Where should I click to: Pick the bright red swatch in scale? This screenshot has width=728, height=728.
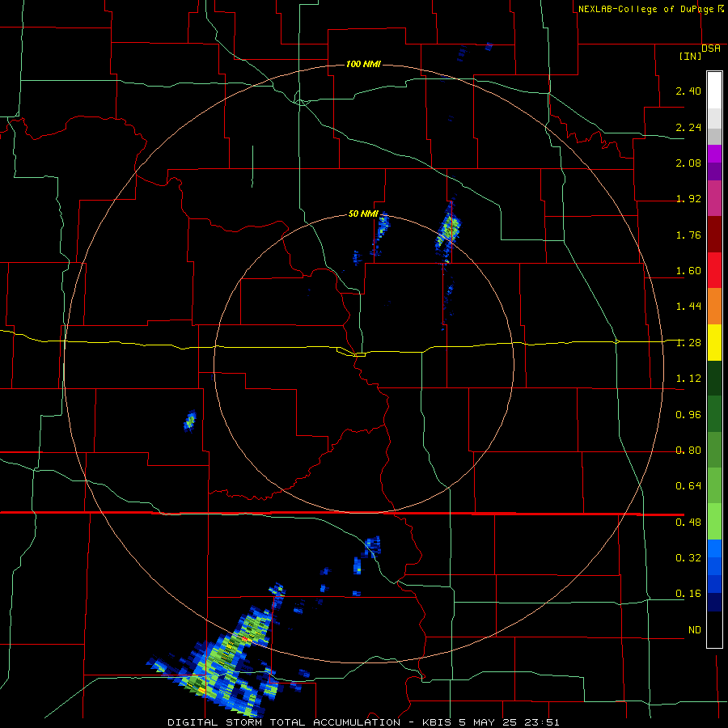click(x=714, y=270)
